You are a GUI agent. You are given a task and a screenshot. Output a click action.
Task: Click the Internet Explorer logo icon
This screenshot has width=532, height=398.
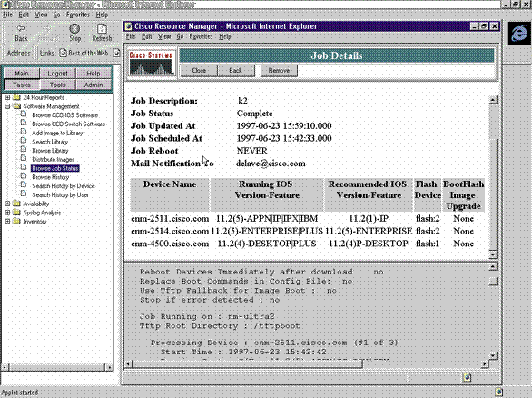pos(519,34)
